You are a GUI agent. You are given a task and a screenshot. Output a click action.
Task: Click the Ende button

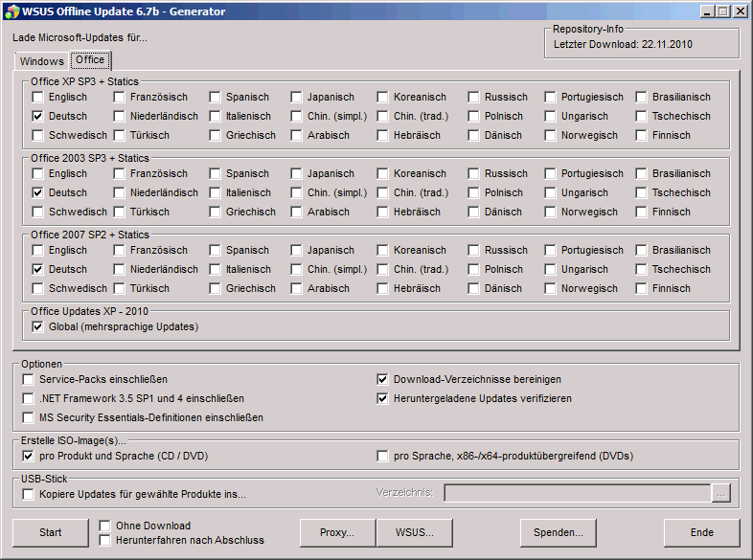701,532
